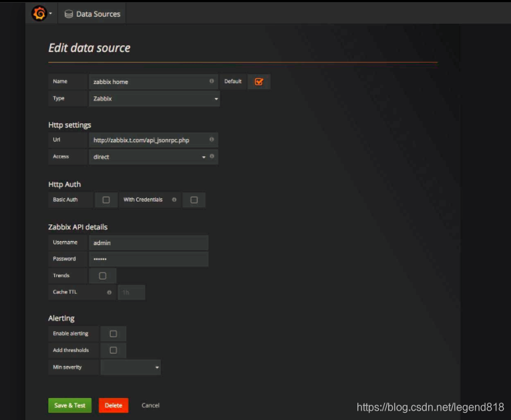Image resolution: width=511 pixels, height=420 pixels.
Task: Check the Enable alerting checkbox
Action: click(113, 334)
